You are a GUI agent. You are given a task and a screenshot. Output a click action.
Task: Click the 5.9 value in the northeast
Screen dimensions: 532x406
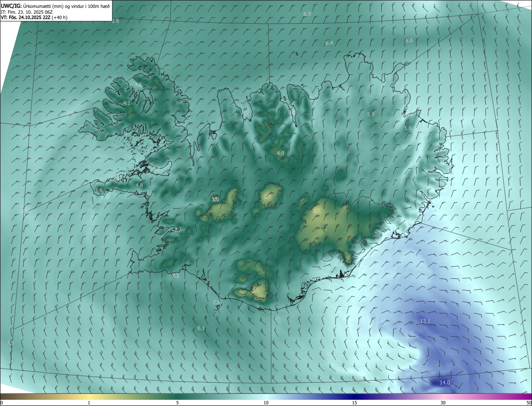(371, 114)
